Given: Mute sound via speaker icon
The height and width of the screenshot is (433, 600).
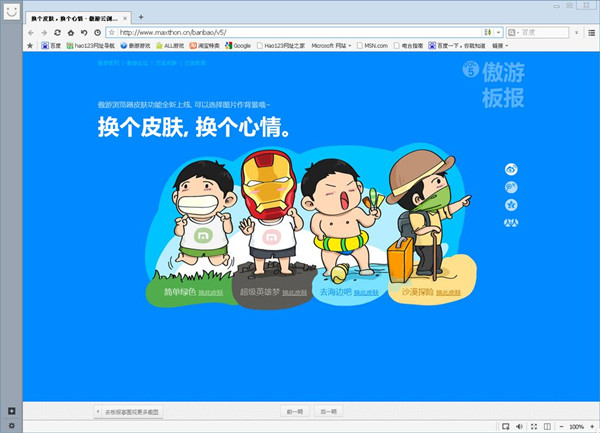Looking at the screenshot, I should pyautogui.click(x=519, y=426).
